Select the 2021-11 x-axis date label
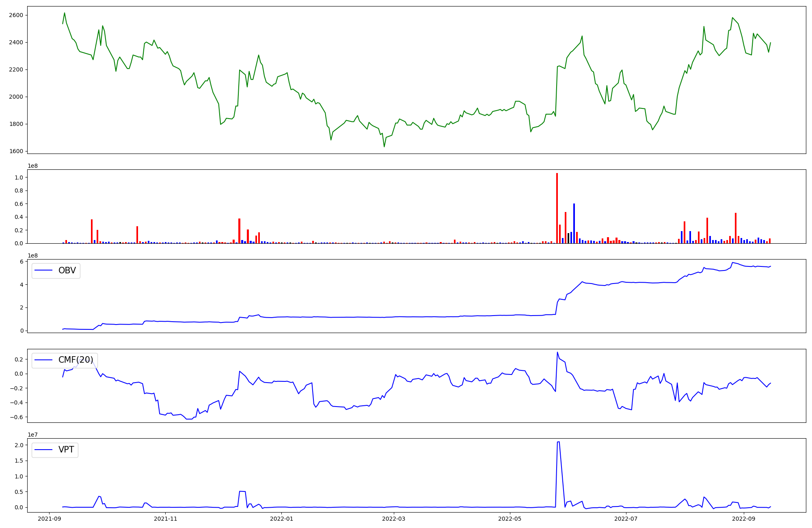 click(166, 519)
